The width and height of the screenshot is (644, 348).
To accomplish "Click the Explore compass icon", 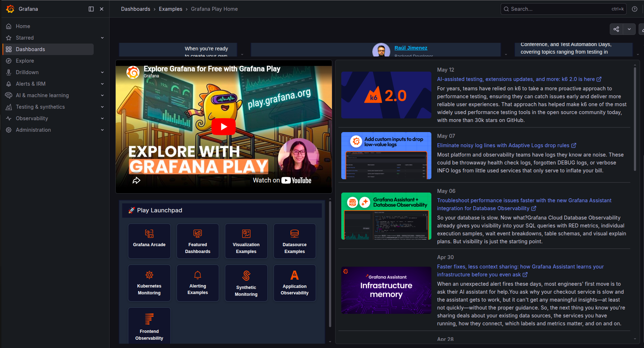I will pyautogui.click(x=9, y=61).
